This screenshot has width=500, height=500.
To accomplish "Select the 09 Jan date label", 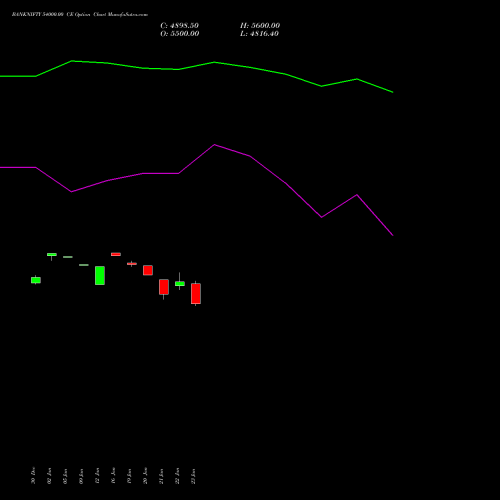I will [x=81, y=476].
